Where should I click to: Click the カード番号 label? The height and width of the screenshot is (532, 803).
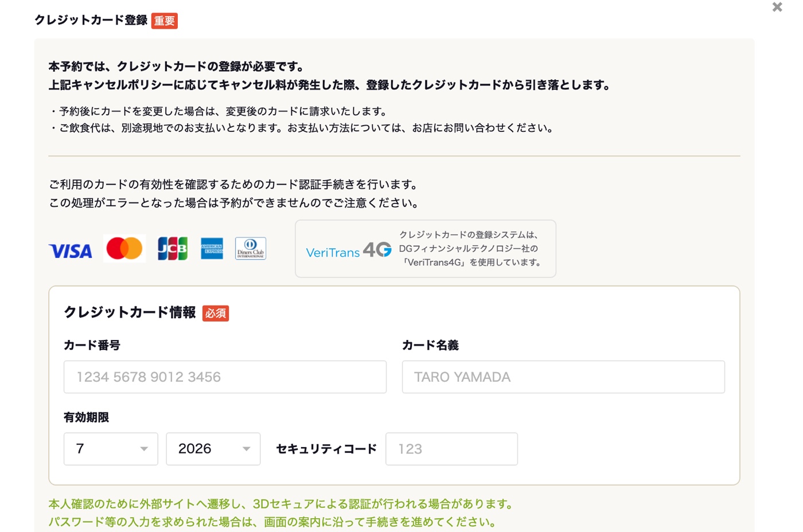(x=92, y=345)
